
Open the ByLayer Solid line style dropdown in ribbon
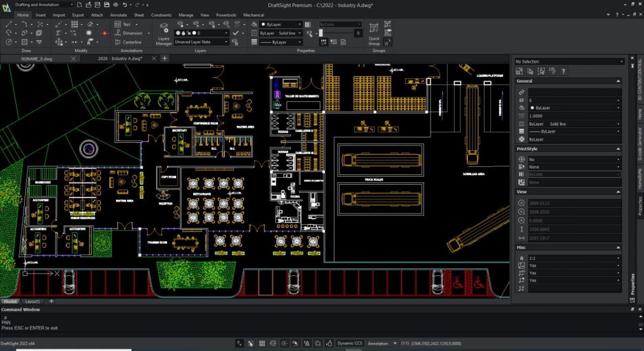[281, 33]
